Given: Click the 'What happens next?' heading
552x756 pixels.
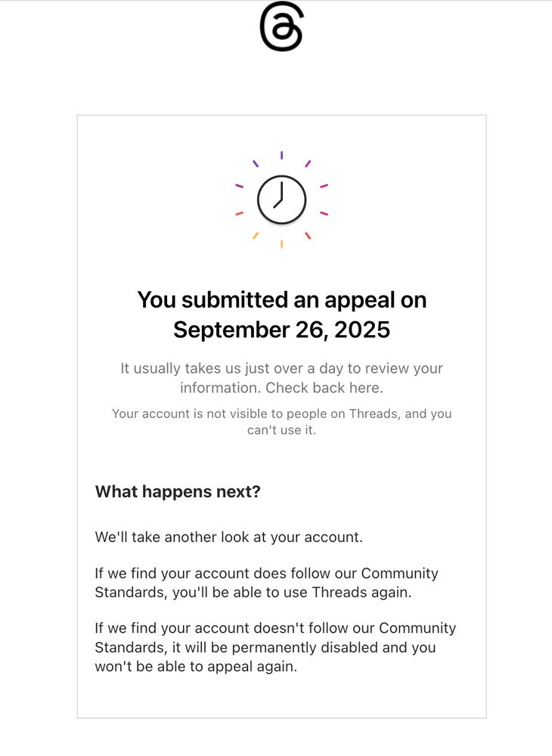Looking at the screenshot, I should [178, 491].
